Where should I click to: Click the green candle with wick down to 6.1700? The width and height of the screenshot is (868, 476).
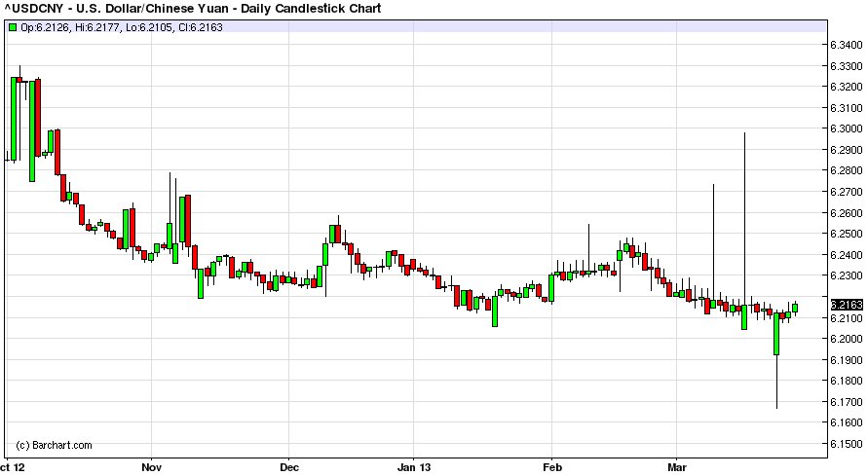776,334
